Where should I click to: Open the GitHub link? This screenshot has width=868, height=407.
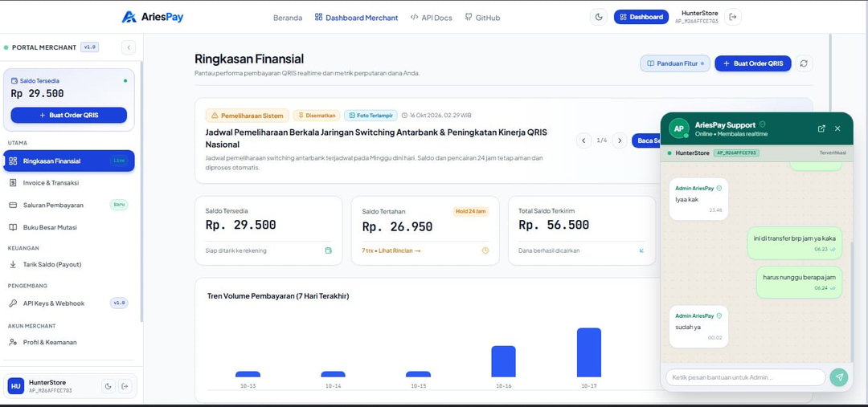tap(482, 18)
